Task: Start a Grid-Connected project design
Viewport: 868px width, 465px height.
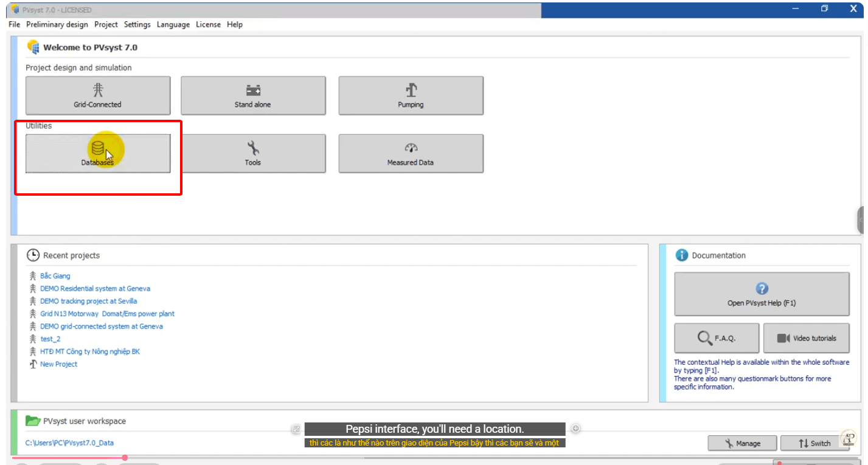Action: pos(98,95)
